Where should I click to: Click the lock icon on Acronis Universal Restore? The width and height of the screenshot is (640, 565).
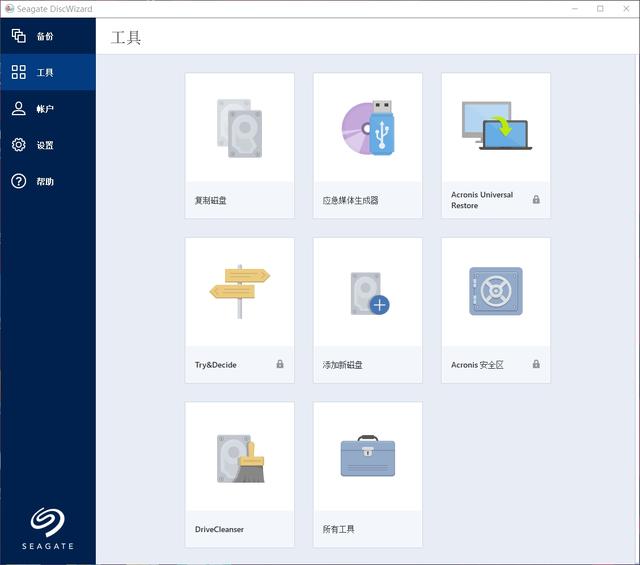pyautogui.click(x=536, y=200)
